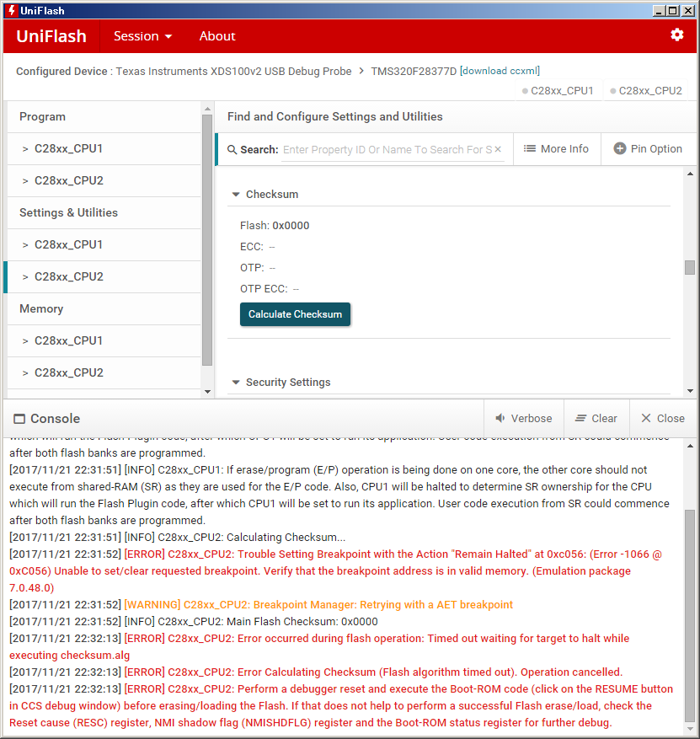Image resolution: width=700 pixels, height=739 pixels.
Task: Click the TMS320F28377D device name
Action: pyautogui.click(x=414, y=71)
